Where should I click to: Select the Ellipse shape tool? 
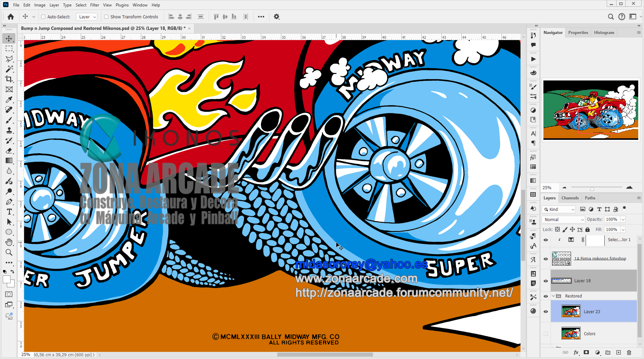point(9,232)
